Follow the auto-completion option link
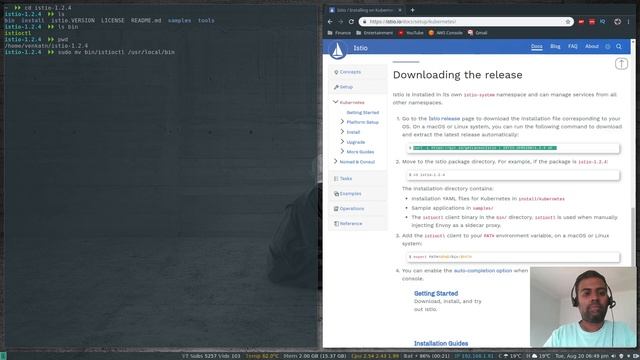640x360 pixels. [x=483, y=271]
